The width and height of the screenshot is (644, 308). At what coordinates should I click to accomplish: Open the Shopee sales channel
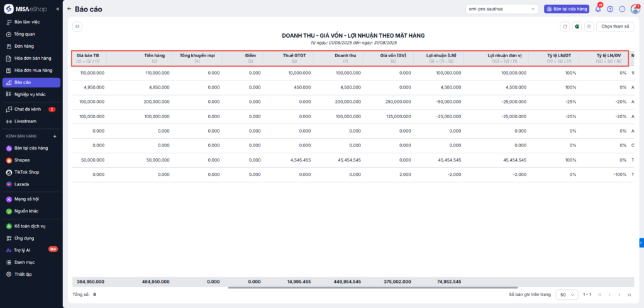coord(23,160)
